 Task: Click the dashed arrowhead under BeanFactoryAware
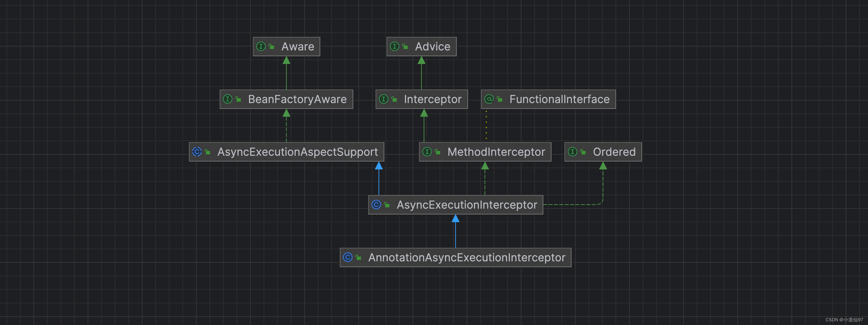(287, 113)
